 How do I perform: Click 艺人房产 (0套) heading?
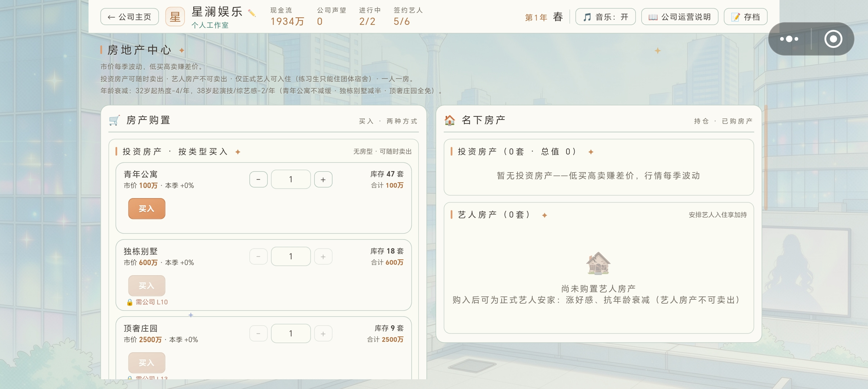pos(494,215)
